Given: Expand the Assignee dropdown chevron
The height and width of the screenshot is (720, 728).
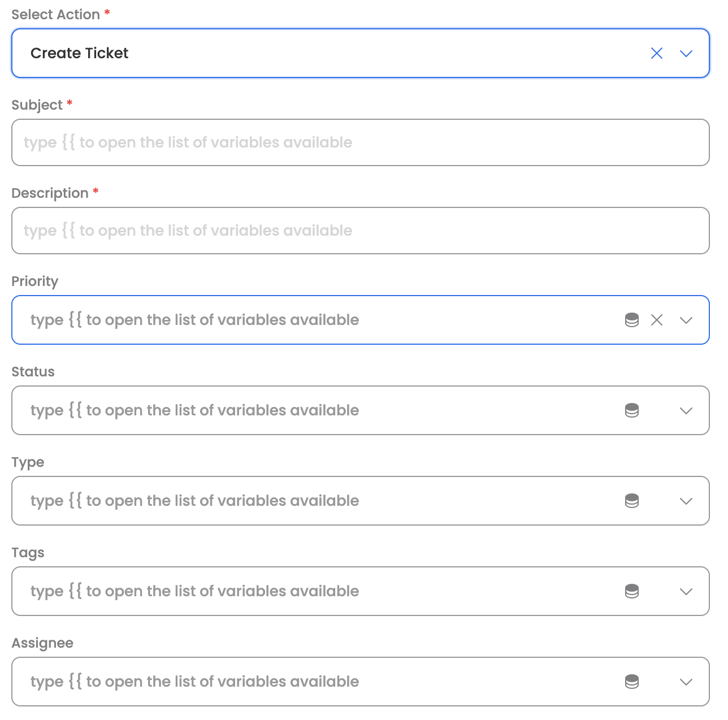Looking at the screenshot, I should [x=686, y=682].
